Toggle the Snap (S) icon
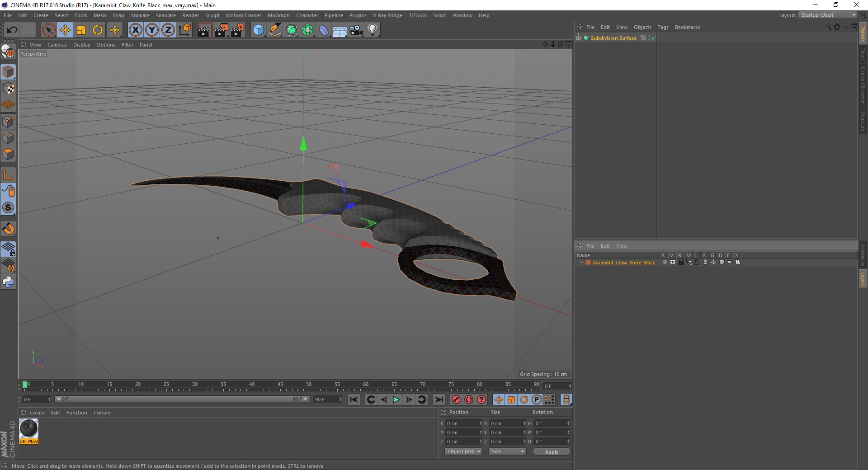This screenshot has width=868, height=470. 8,208
